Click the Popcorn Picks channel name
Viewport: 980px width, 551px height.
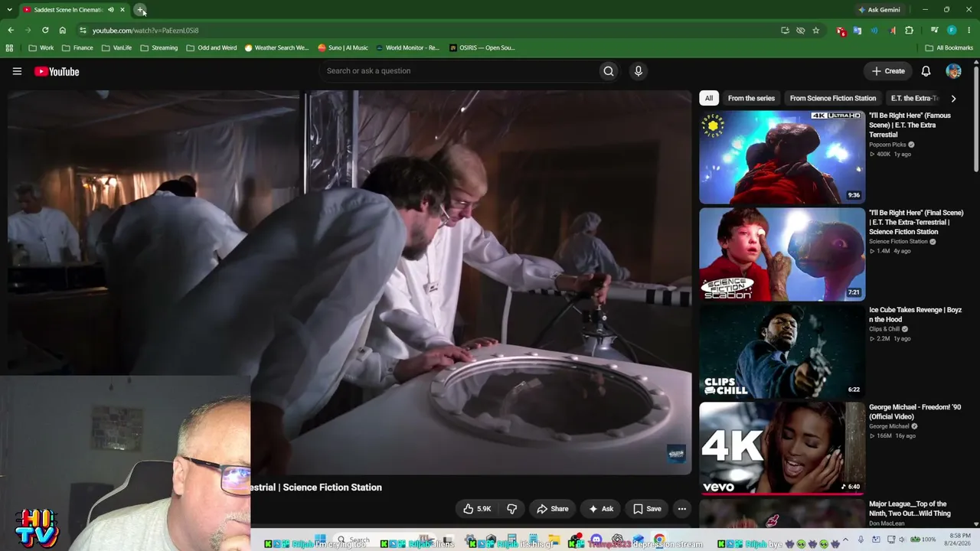tap(887, 145)
